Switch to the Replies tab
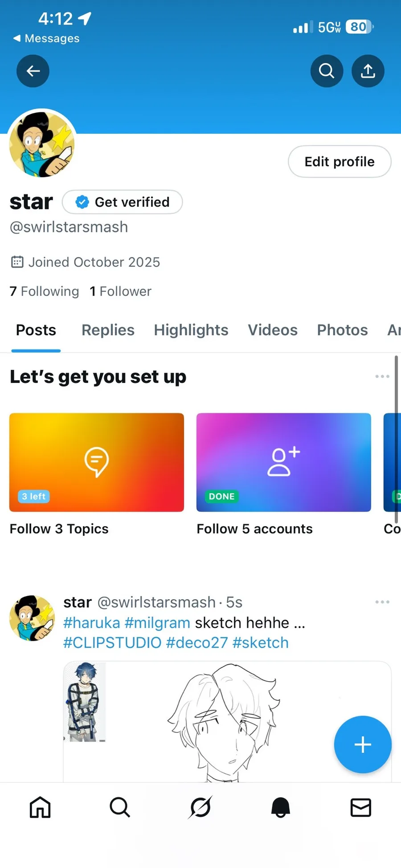 pyautogui.click(x=108, y=330)
